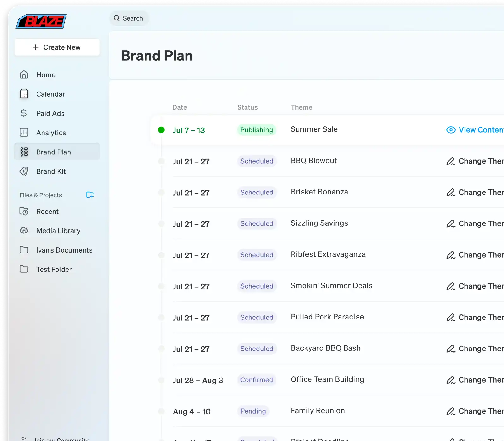
Task: Click View Content for Summer Sale
Action: (x=475, y=130)
